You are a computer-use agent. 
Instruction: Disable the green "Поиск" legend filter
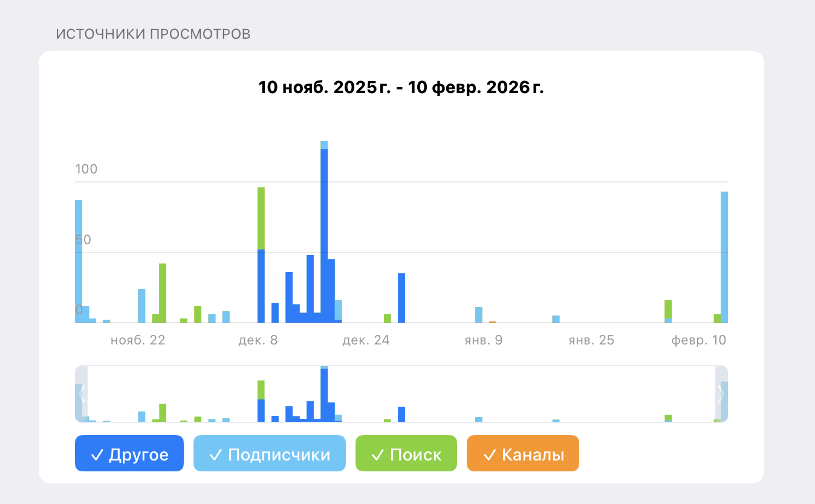406,454
